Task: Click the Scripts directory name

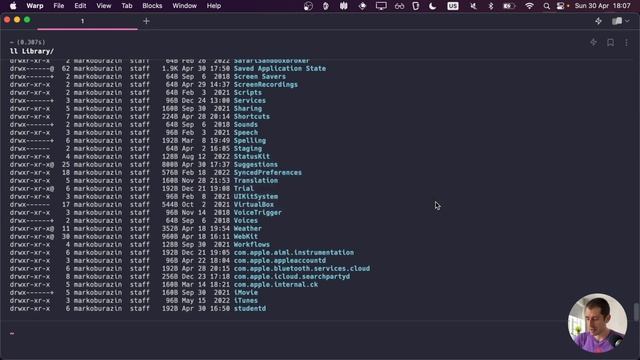Action: (248, 93)
